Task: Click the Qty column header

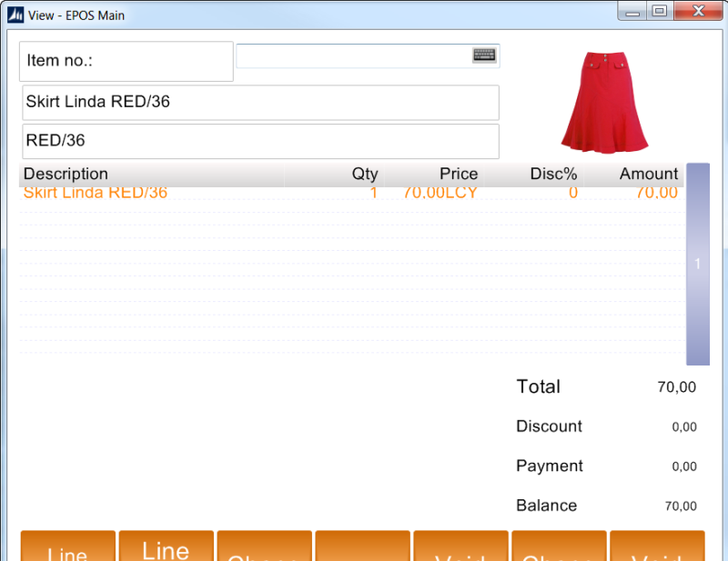Action: pyautogui.click(x=334, y=175)
